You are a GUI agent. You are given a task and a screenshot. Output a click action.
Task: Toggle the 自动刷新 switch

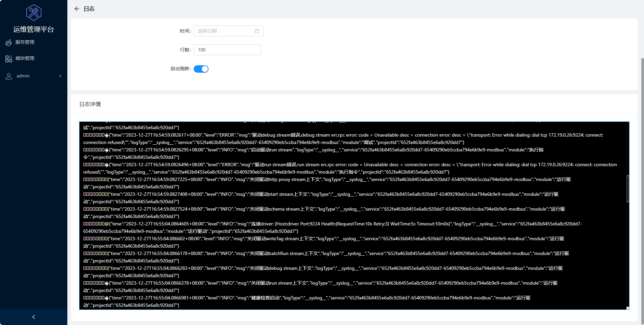click(x=201, y=69)
